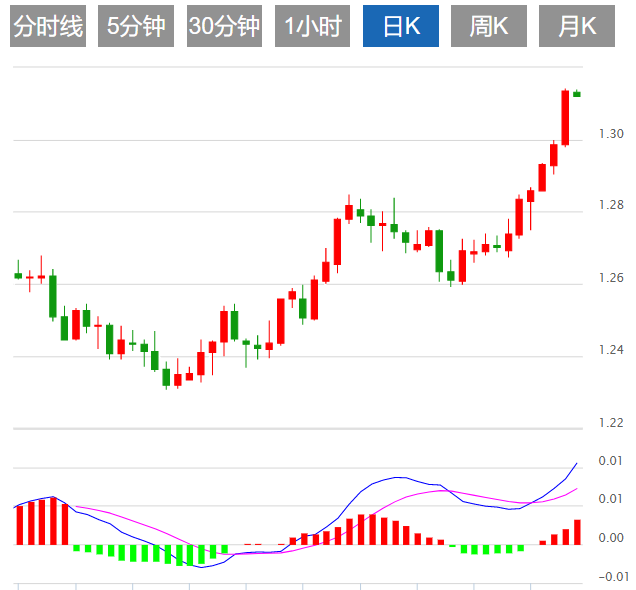Screen dimensions: 636x590
Task: Click the last red MACD histogram bar
Action: pyautogui.click(x=577, y=532)
